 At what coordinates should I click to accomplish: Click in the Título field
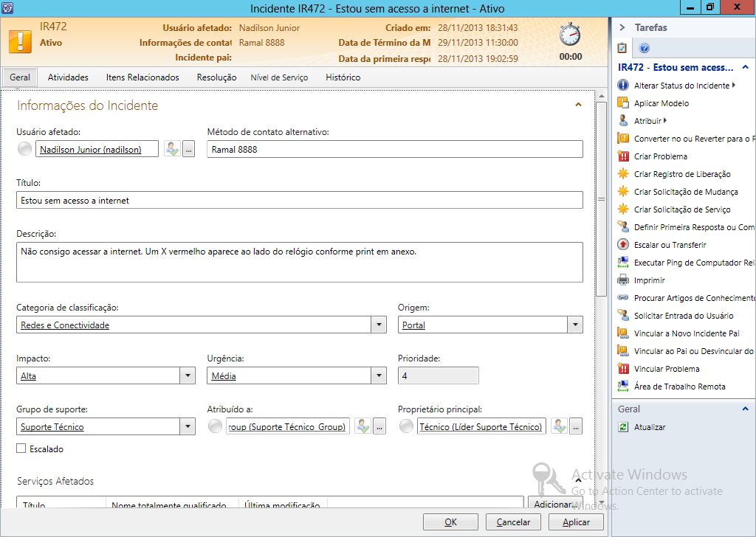pyautogui.click(x=300, y=200)
